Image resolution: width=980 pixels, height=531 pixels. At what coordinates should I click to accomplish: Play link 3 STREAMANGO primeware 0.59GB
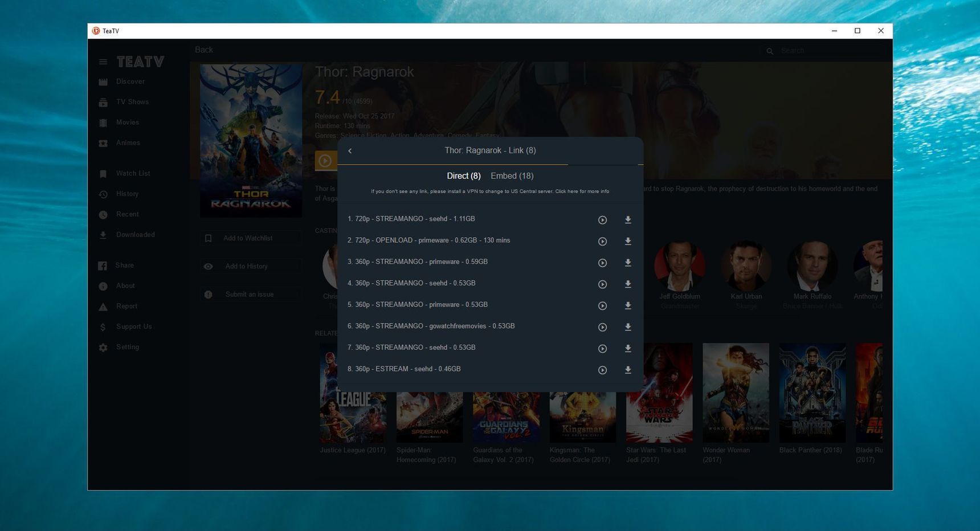click(x=602, y=263)
